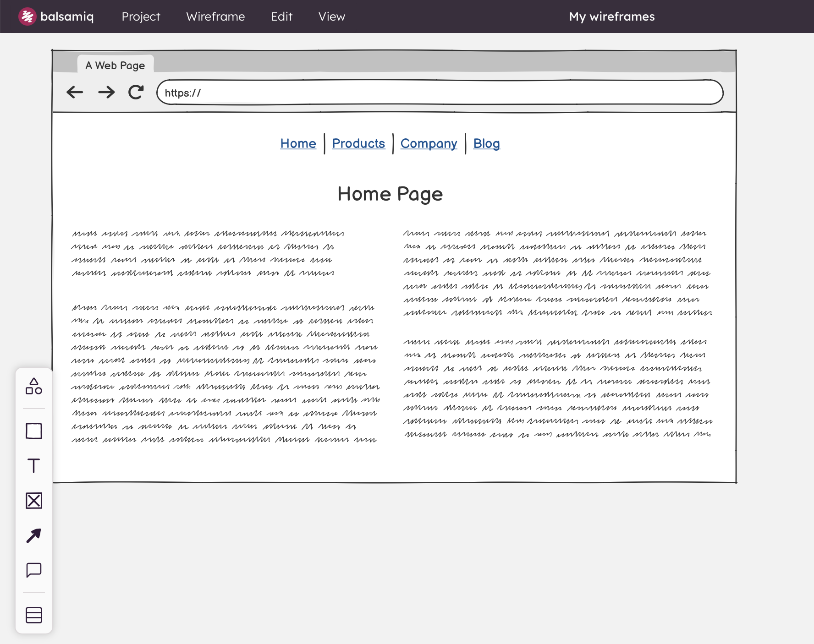Click the Products navigation link
814x644 pixels.
(358, 144)
